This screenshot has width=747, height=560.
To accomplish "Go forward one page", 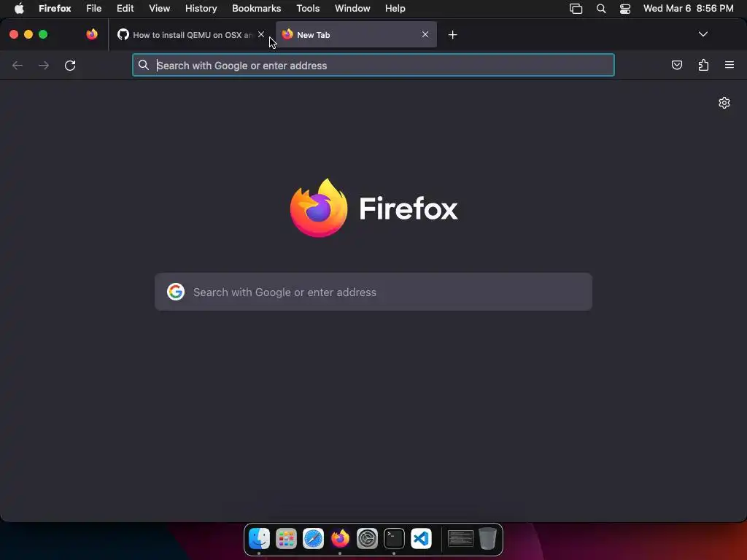I will pyautogui.click(x=44, y=65).
